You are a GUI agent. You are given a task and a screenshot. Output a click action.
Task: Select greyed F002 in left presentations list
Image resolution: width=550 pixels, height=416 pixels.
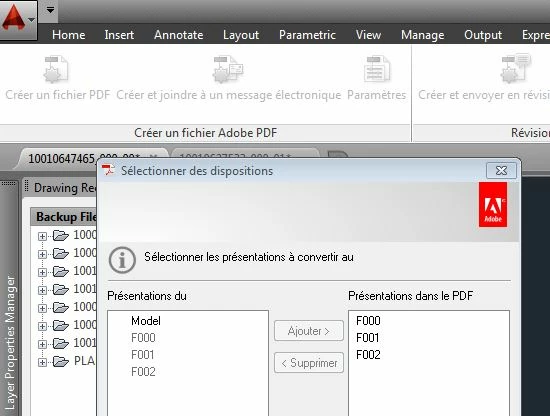pos(143,371)
